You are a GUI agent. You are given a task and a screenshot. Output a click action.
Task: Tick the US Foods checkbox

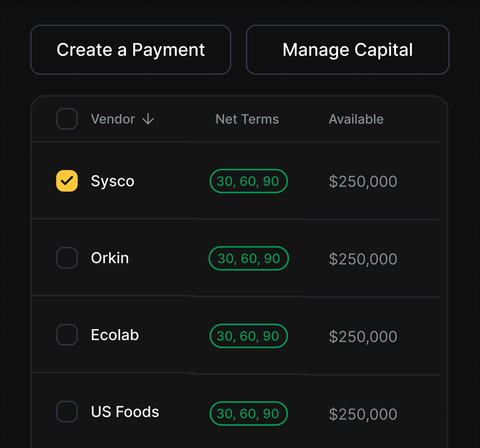point(67,412)
